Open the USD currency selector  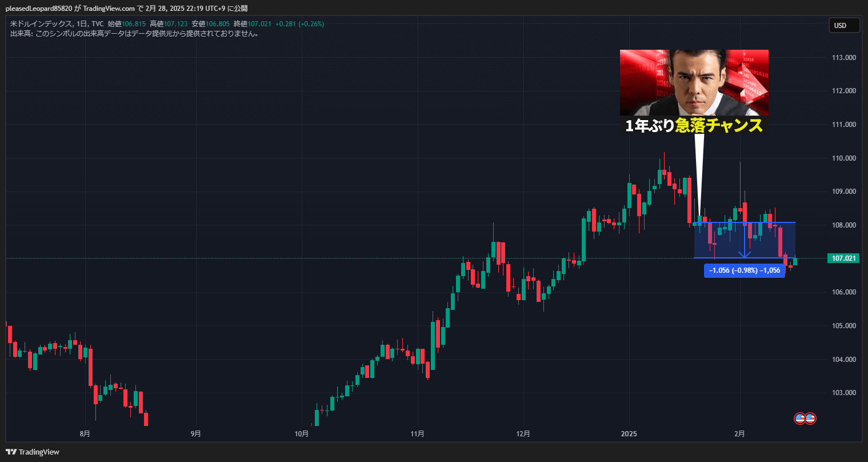(x=844, y=25)
